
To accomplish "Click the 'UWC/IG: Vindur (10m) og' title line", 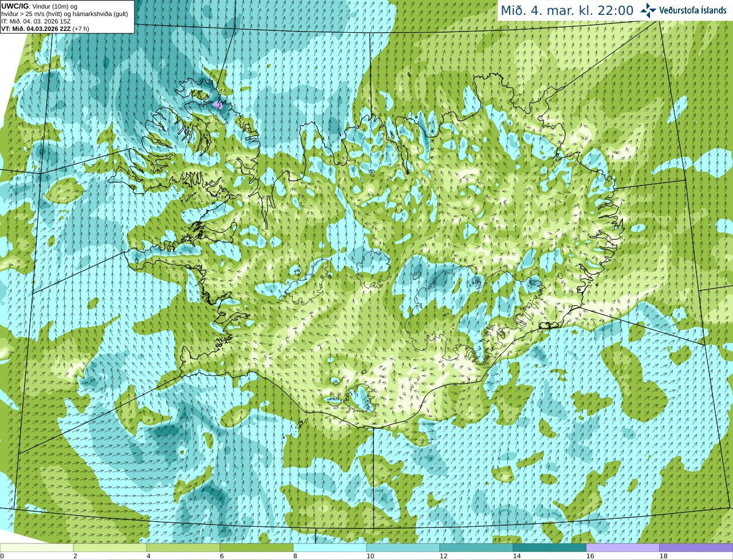I will coord(39,6).
